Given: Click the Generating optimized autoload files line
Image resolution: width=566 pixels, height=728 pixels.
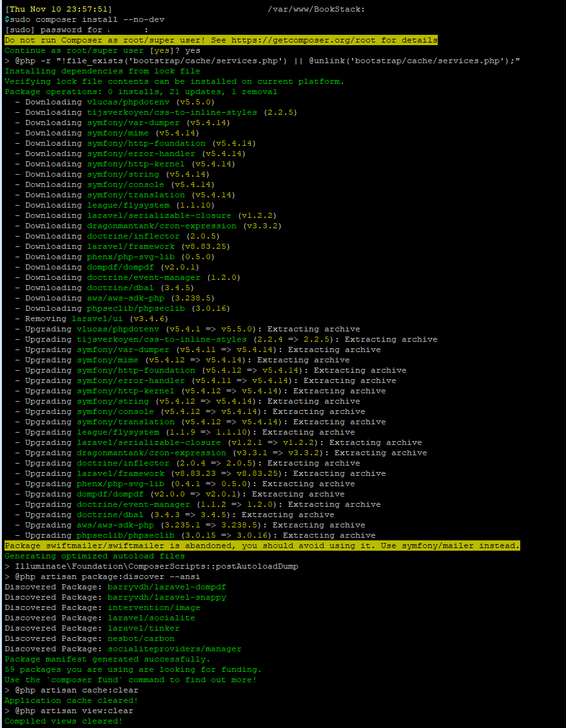Looking at the screenshot, I should click(x=95, y=556).
